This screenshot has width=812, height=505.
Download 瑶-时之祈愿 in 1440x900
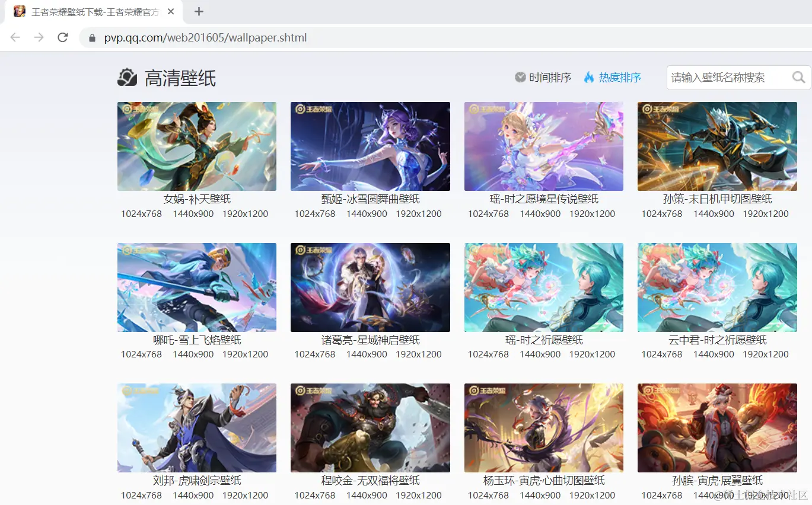[540, 354]
